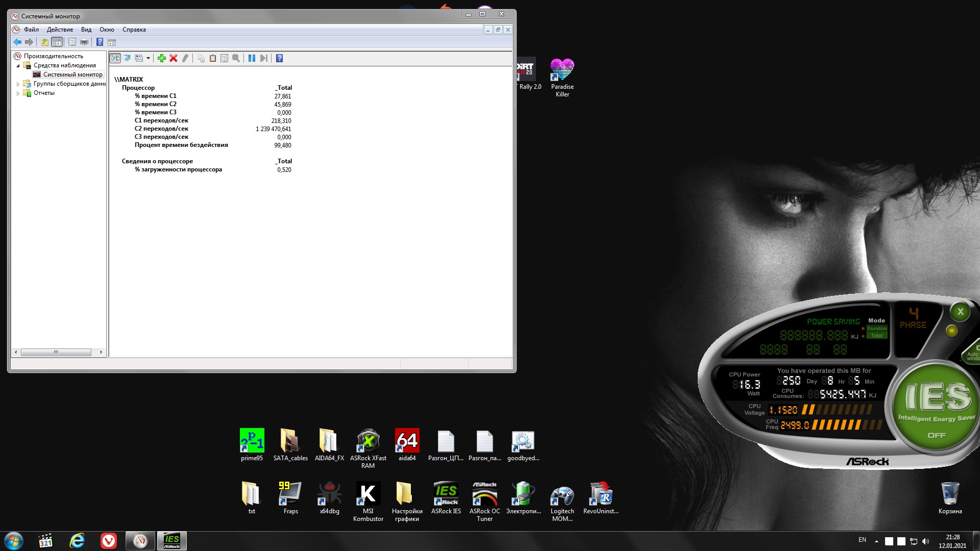Select Системный монитор in the tree

point(72,74)
